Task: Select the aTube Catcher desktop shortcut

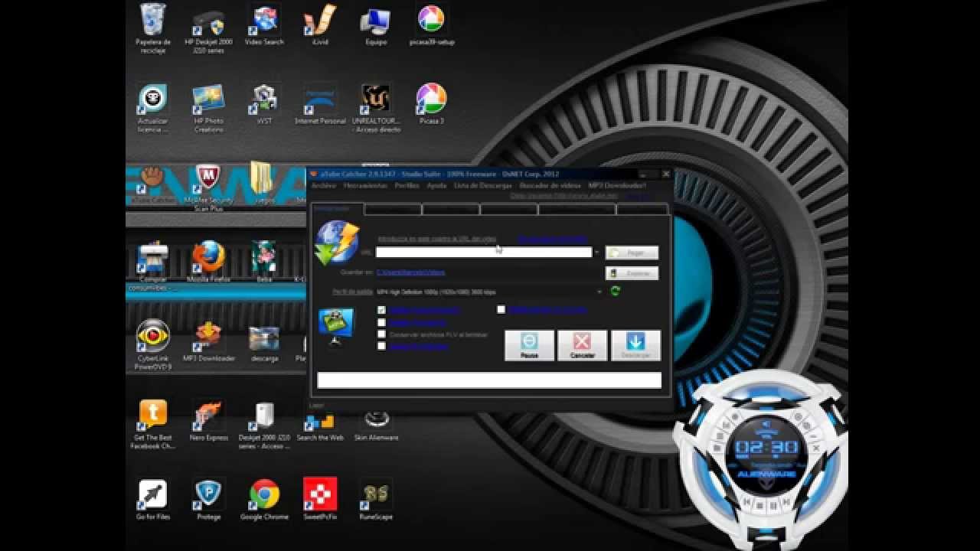Action: pyautogui.click(x=153, y=184)
